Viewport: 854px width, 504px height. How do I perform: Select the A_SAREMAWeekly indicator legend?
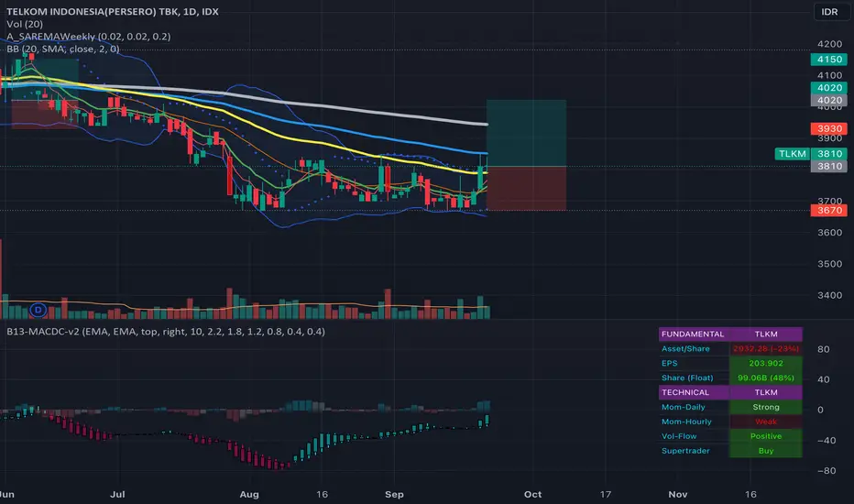[x=88, y=37]
